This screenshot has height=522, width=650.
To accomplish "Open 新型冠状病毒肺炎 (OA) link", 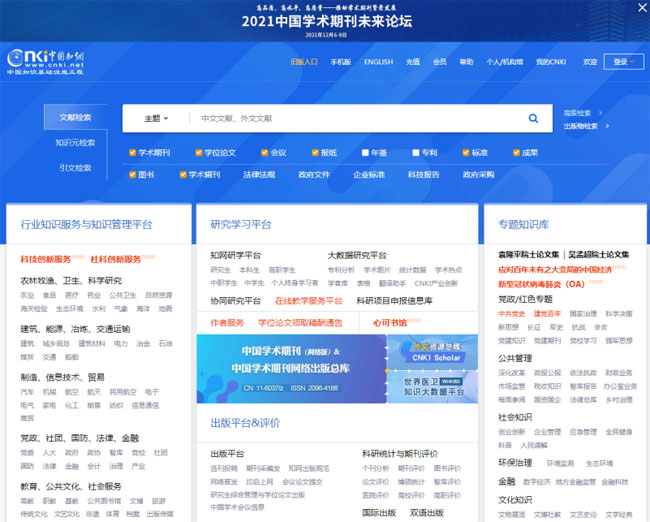I will 541,284.
